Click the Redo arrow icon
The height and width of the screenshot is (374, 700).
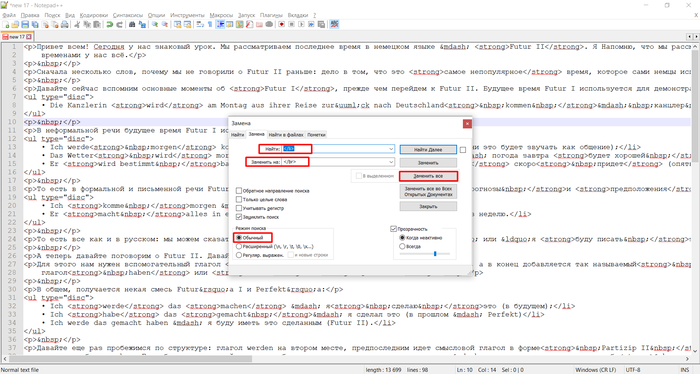pos(119,25)
